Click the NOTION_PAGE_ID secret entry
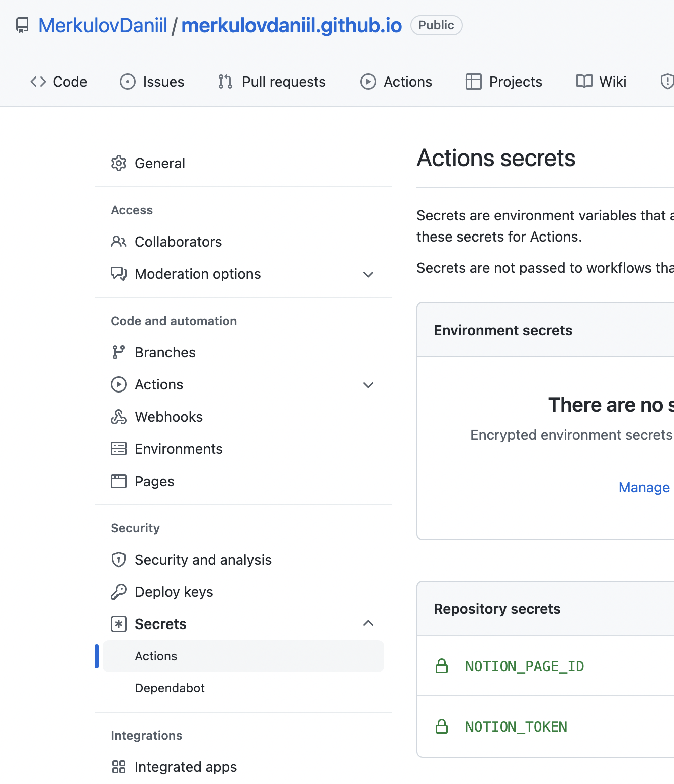The height and width of the screenshot is (784, 674). pos(524,666)
